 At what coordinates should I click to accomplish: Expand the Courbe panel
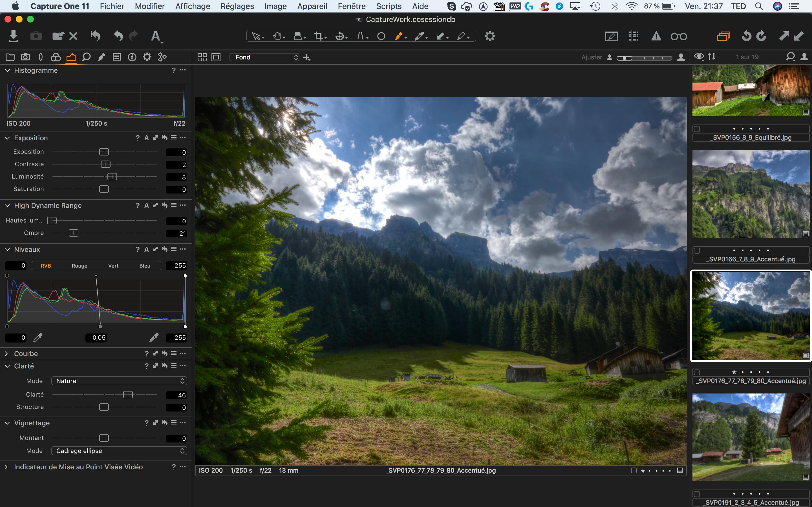6,354
